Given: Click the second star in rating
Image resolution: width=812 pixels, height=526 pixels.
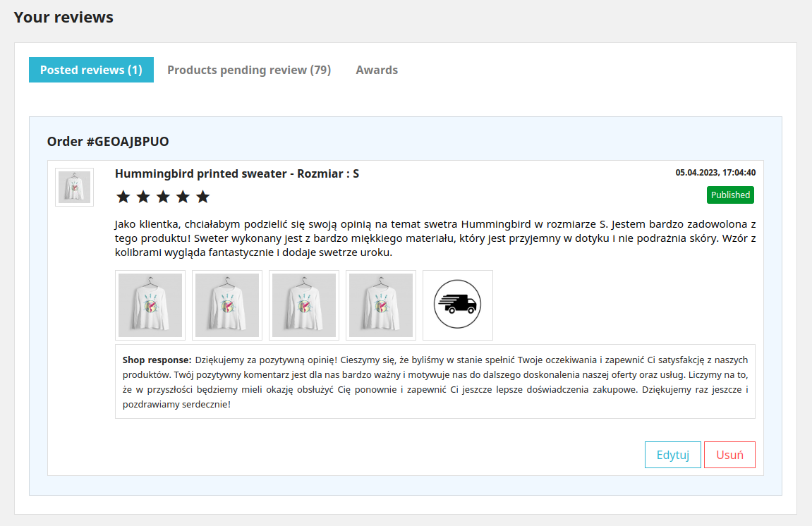Looking at the screenshot, I should (143, 197).
